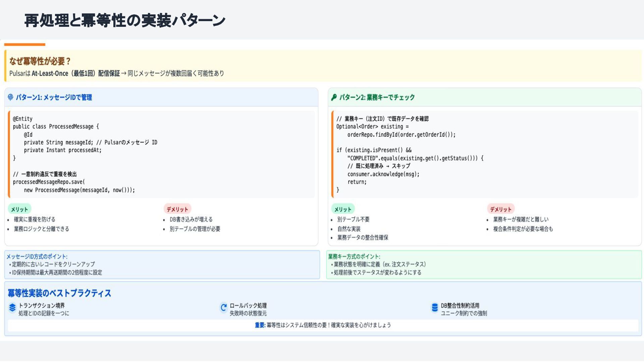Click the orange accent bar under the title
This screenshot has width=644, height=362.
coord(24,44)
